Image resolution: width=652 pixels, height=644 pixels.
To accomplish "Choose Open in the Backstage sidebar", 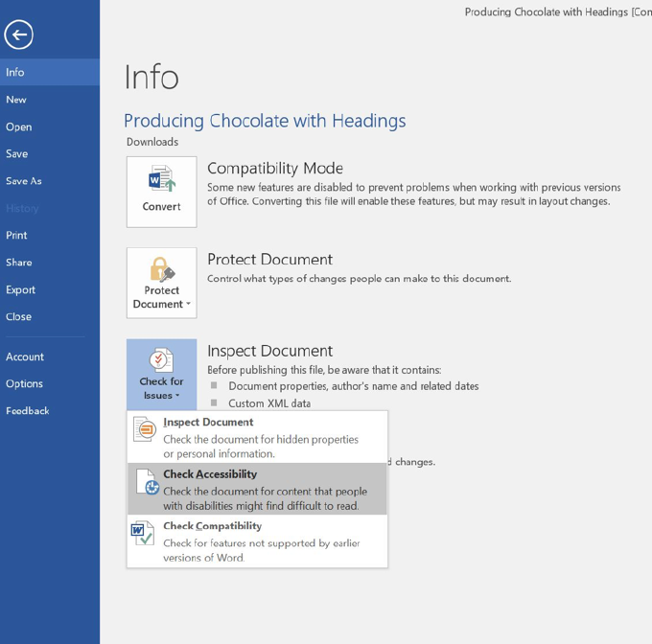I will click(x=50, y=126).
